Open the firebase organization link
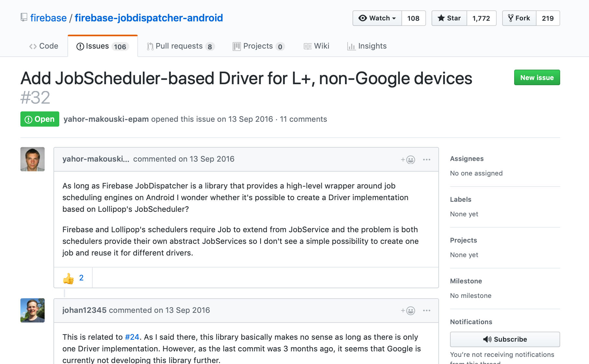Screen dimensions: 589x364 click(49, 18)
